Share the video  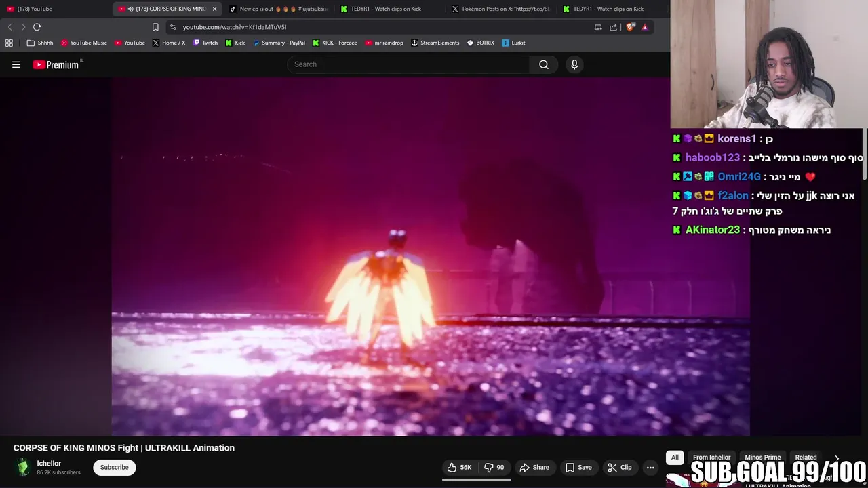tap(534, 467)
